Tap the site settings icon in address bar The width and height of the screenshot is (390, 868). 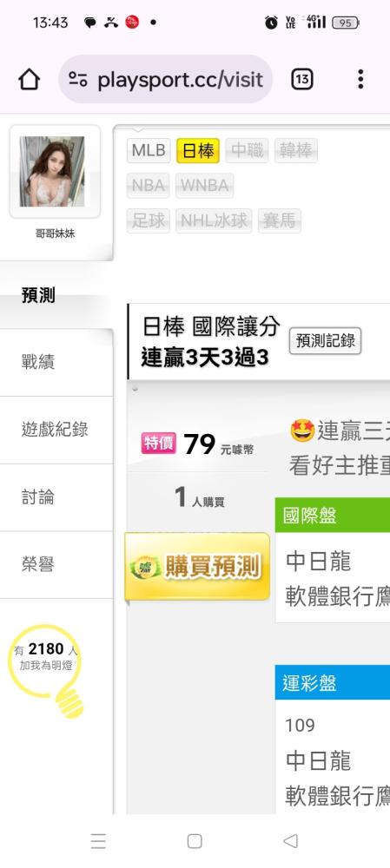click(78, 79)
